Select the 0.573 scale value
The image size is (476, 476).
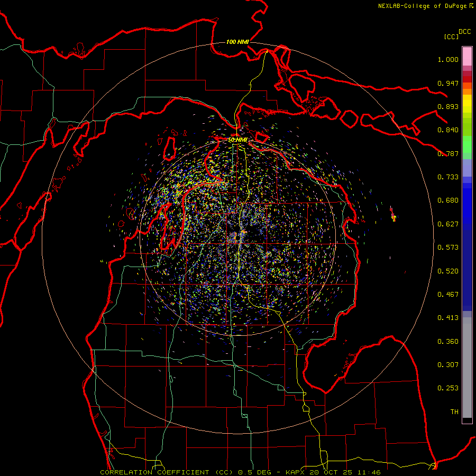click(x=448, y=248)
